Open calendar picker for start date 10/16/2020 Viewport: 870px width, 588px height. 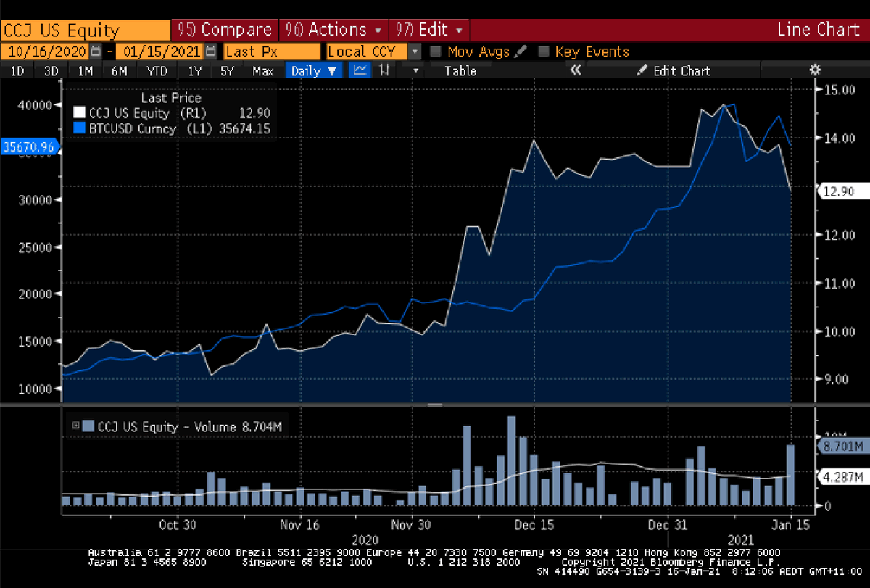click(96, 51)
